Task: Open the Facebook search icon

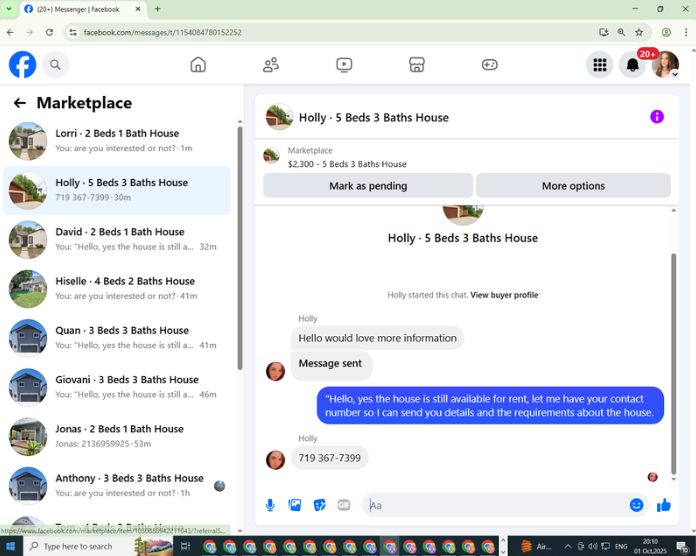Action: point(55,65)
